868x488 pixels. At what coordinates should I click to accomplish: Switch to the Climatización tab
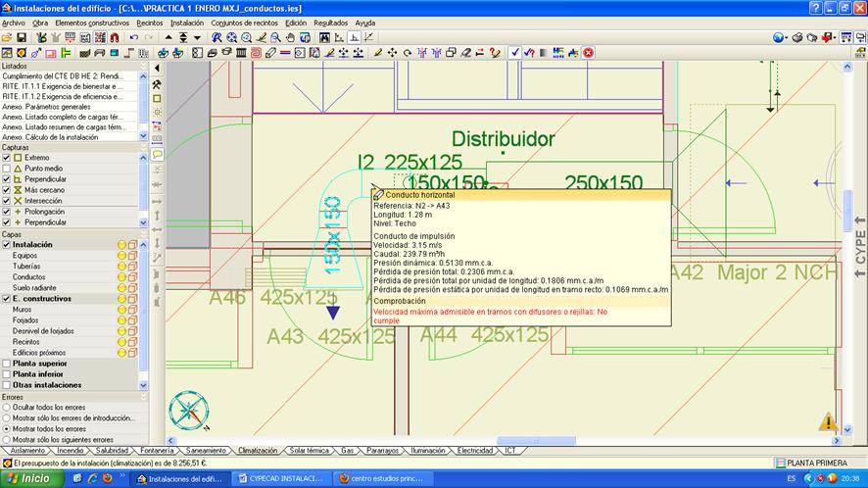coord(258,451)
